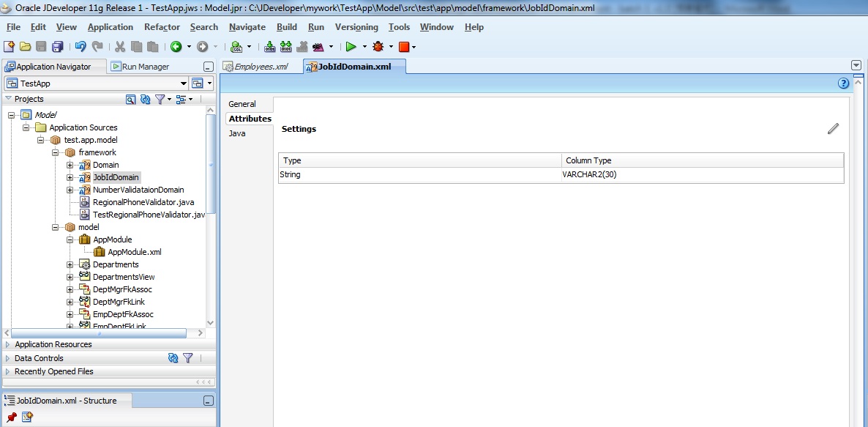This screenshot has height=427, width=868.
Task: Undo the last action with the Undo icon
Action: pos(80,46)
